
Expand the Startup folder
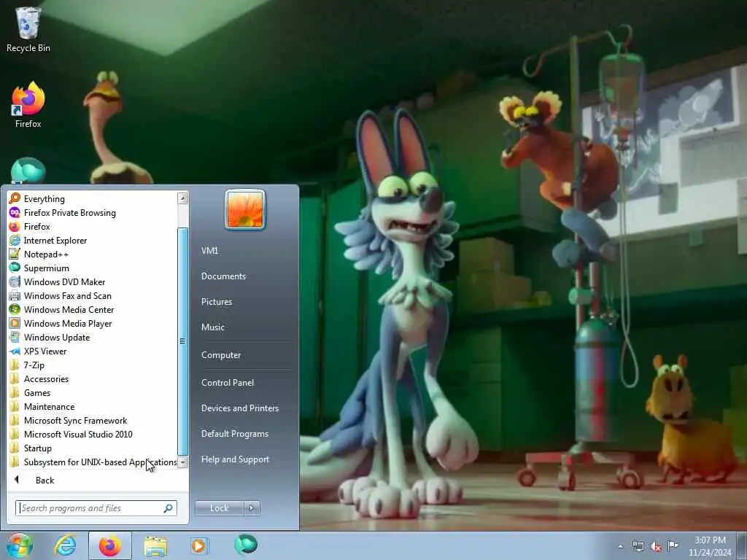click(x=38, y=448)
